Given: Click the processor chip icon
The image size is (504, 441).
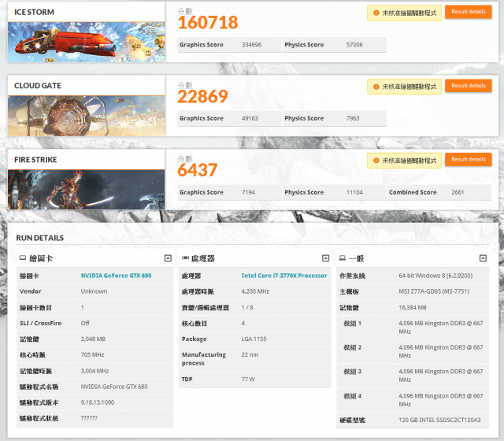Looking at the screenshot, I should click(x=185, y=258).
